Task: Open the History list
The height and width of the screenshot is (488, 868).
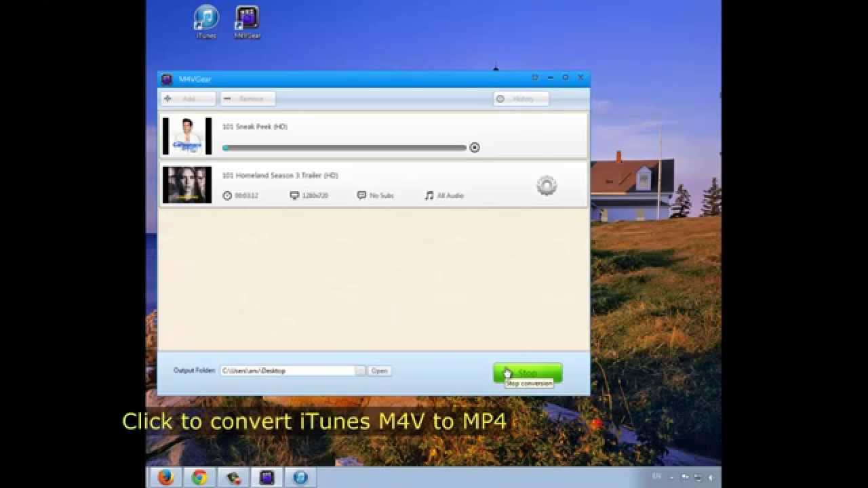Action: point(521,99)
